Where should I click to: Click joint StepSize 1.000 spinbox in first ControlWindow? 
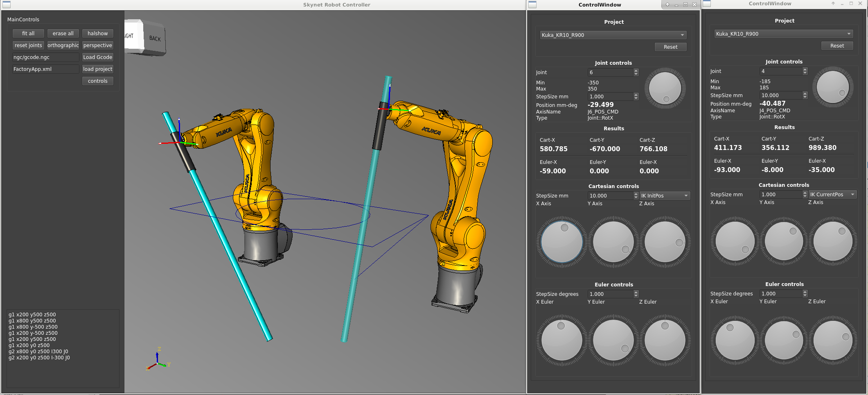[x=613, y=97]
